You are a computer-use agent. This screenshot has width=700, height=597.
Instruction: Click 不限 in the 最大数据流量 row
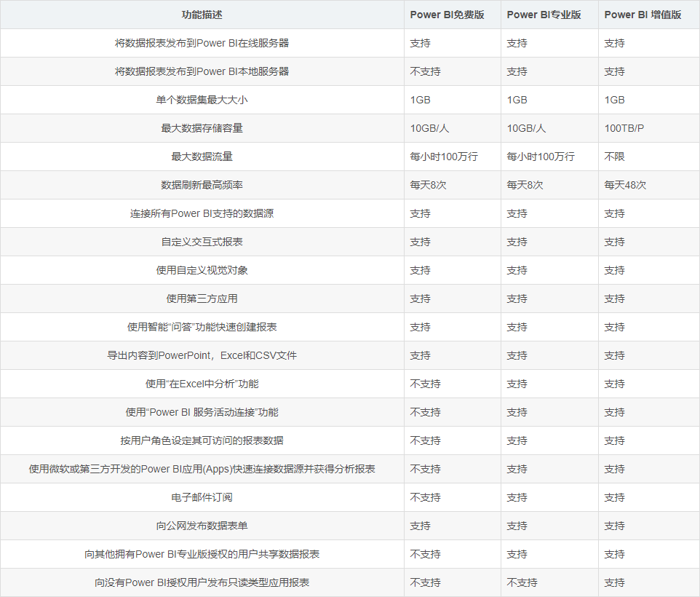coord(614,157)
